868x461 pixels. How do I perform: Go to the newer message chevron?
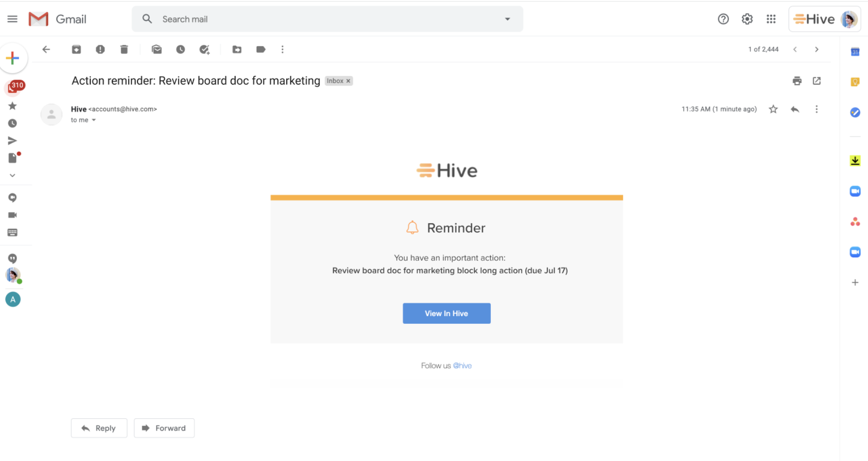795,49
